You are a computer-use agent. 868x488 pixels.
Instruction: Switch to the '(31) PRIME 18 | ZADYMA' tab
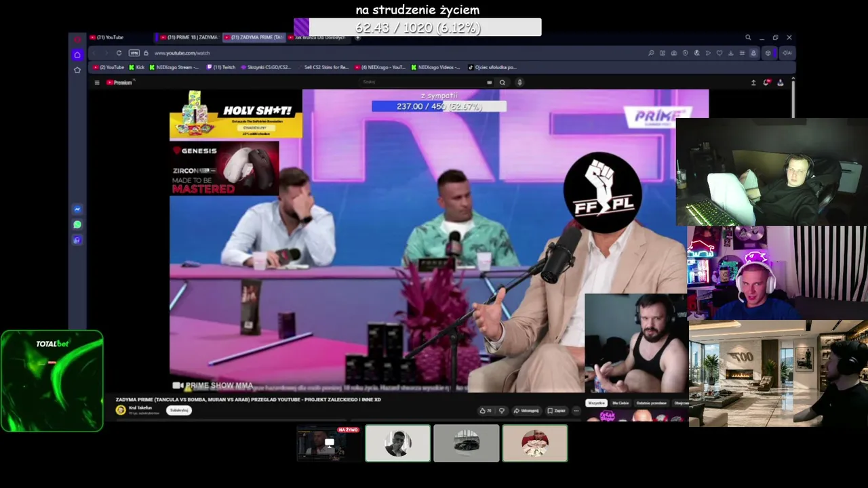point(189,37)
